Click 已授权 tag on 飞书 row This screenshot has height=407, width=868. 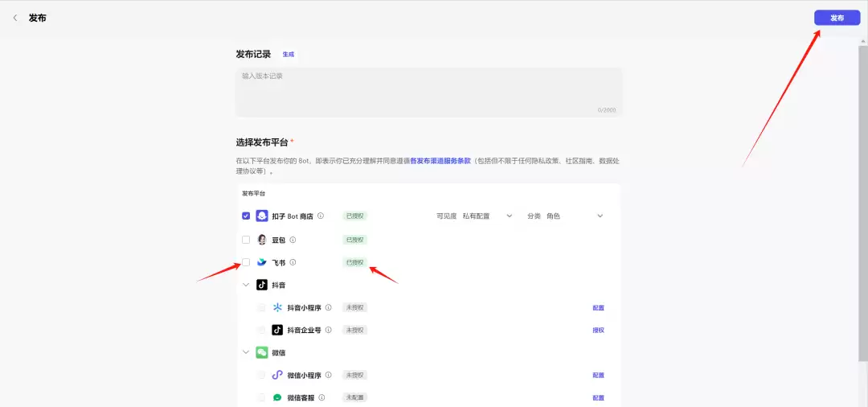[355, 262]
